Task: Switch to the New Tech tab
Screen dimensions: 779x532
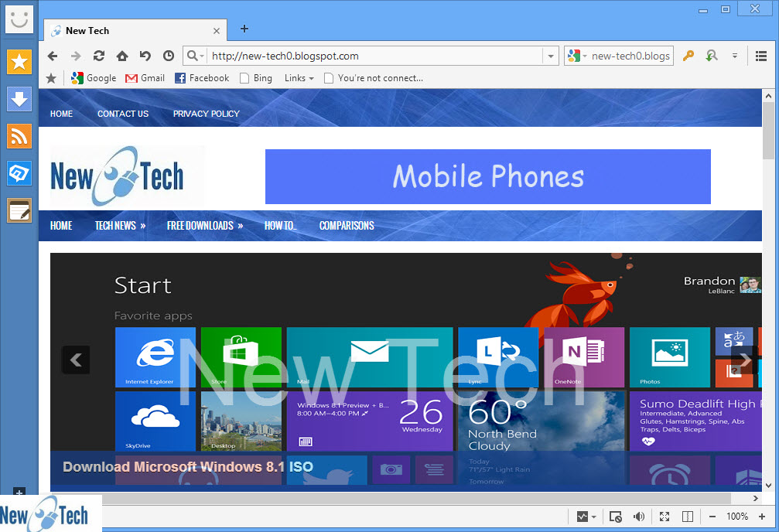Action: (x=135, y=30)
